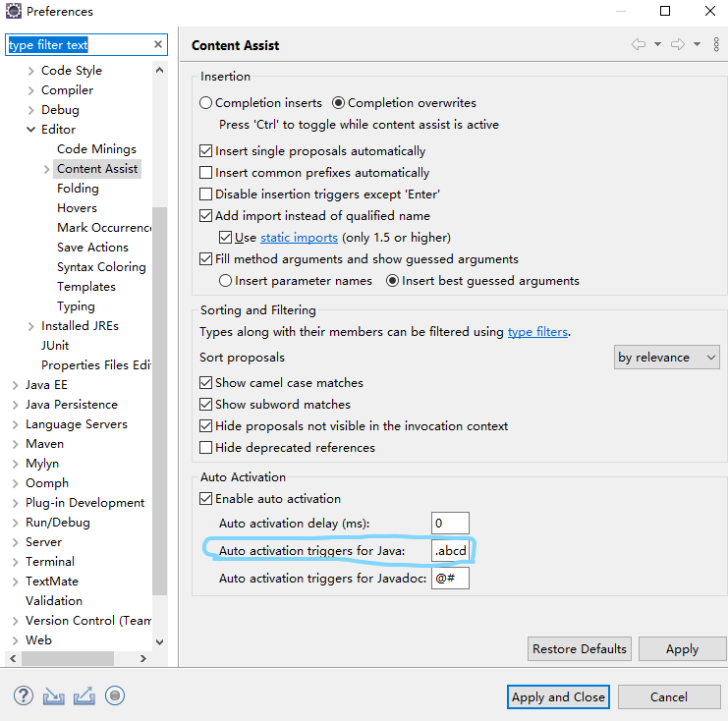The height and width of the screenshot is (721, 728).
Task: Expand the Java EE tree node
Action: (15, 385)
